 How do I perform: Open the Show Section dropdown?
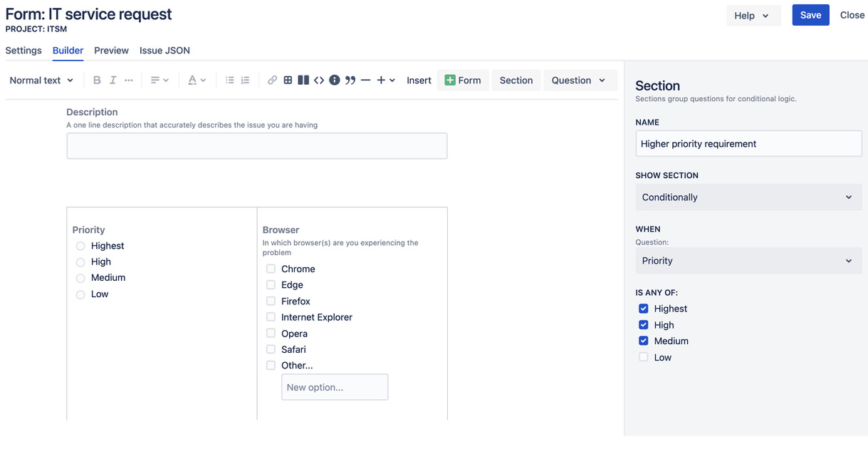[748, 197]
